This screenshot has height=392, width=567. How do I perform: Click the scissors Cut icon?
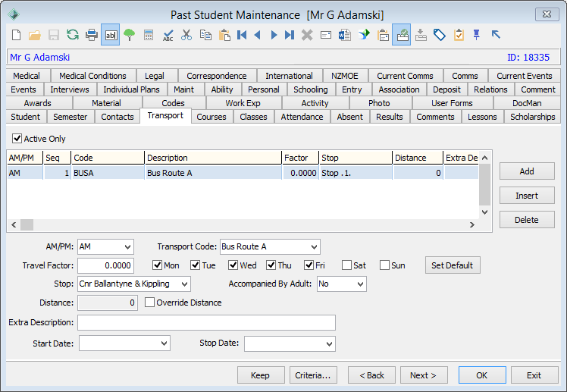pos(186,35)
